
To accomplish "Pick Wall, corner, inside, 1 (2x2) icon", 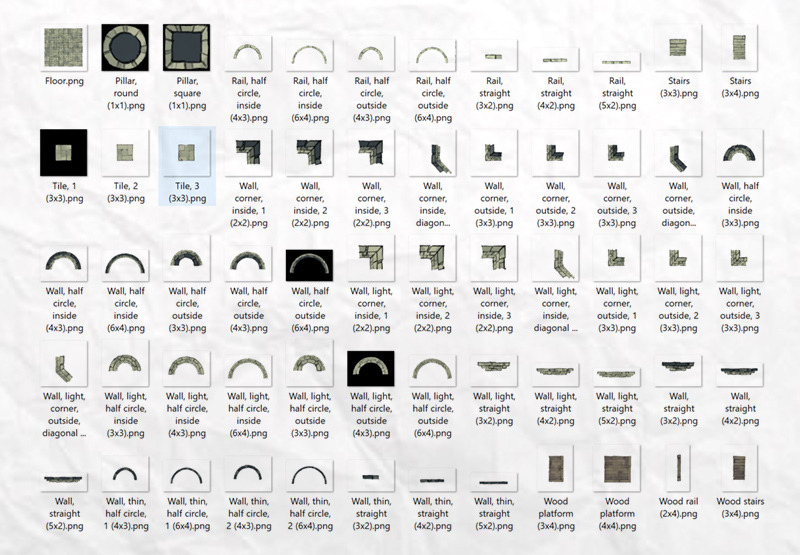I will pos(248,153).
